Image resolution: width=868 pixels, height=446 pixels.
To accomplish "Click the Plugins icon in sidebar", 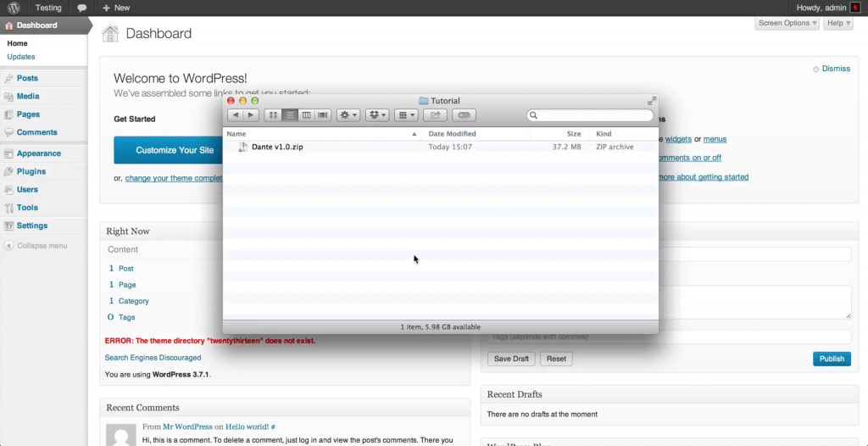I will pyautogui.click(x=8, y=172).
